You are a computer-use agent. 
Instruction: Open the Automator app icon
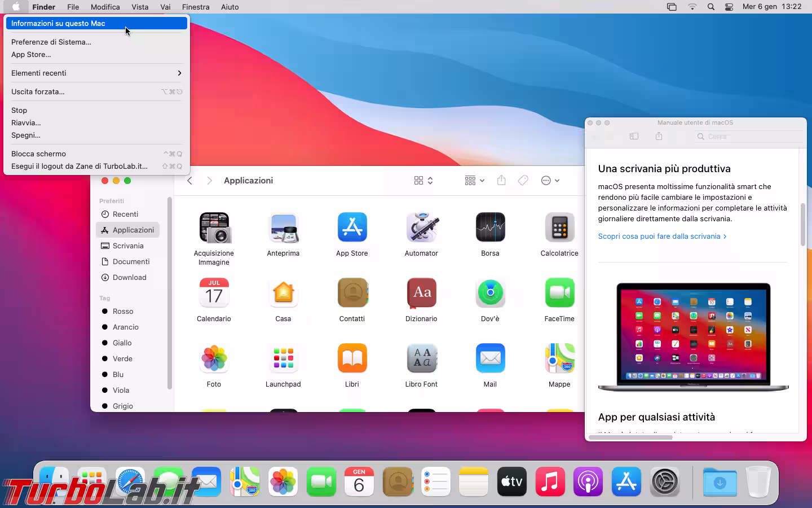[x=421, y=227]
